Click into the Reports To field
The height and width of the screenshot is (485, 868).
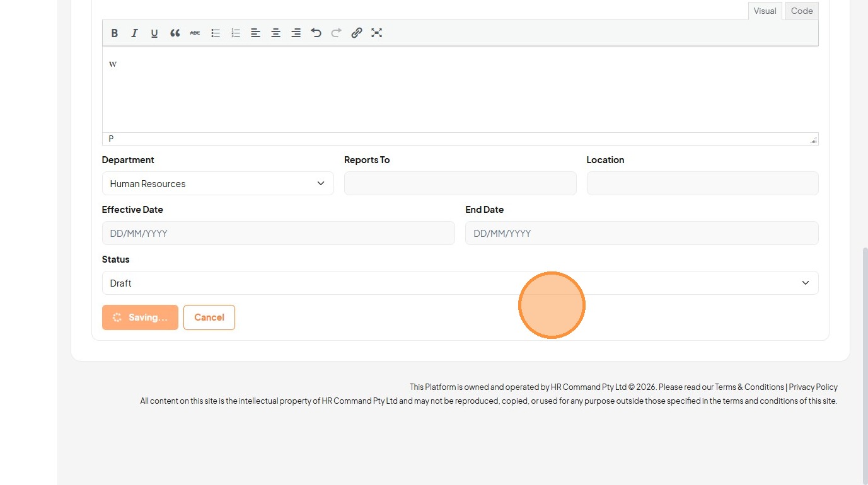(x=460, y=183)
